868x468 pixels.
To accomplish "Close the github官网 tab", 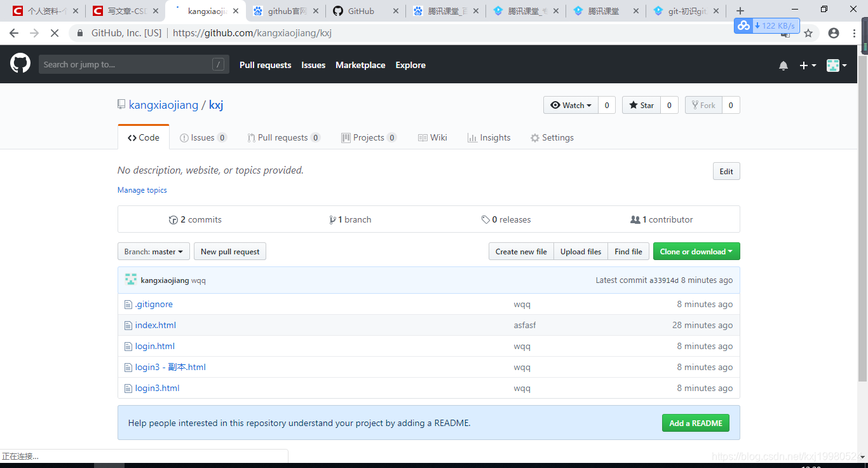I will [316, 11].
